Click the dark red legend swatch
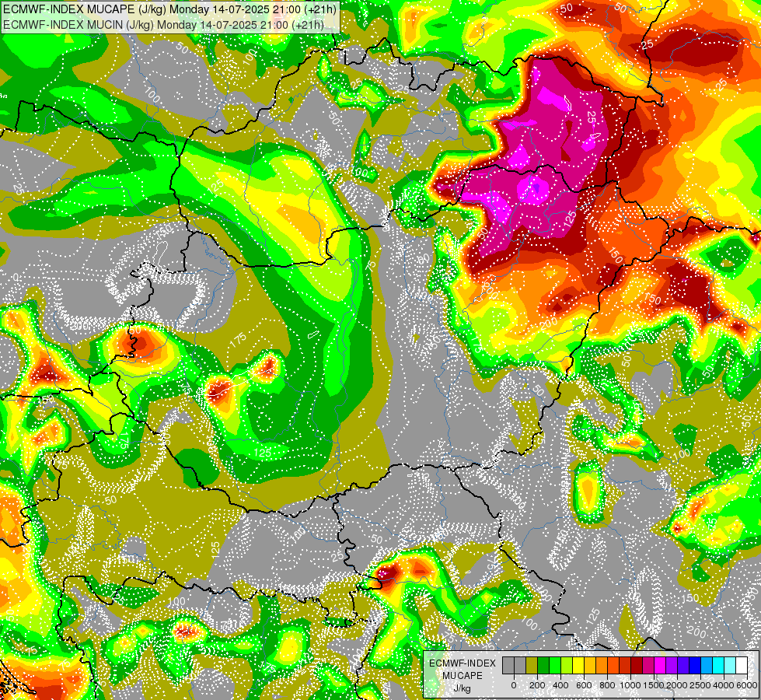The height and width of the screenshot is (700, 761). (x=637, y=666)
